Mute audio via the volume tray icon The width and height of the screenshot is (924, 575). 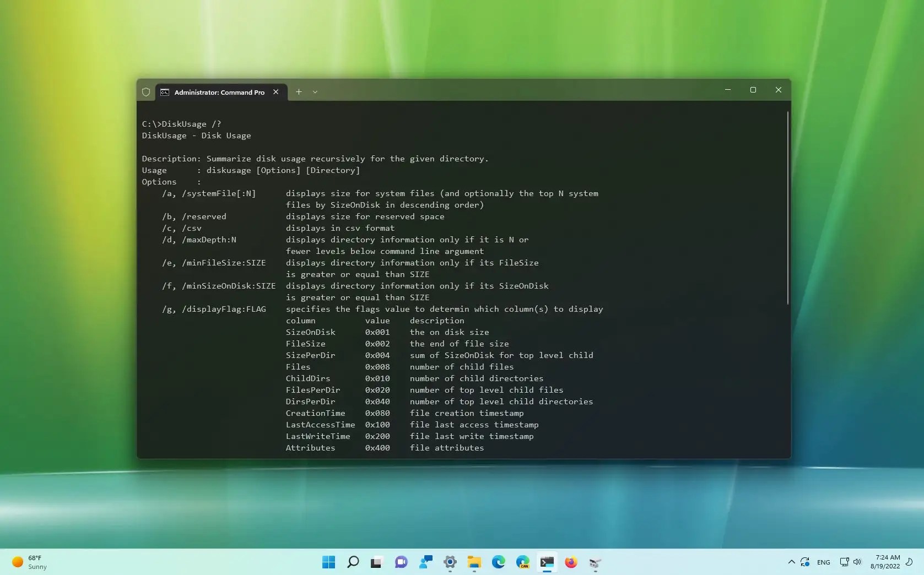pyautogui.click(x=857, y=562)
